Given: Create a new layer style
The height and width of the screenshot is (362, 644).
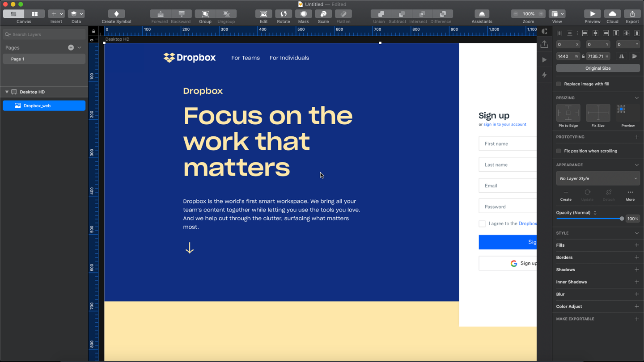Looking at the screenshot, I should [x=566, y=195].
